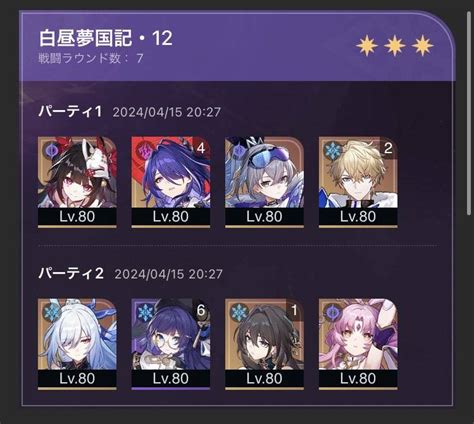This screenshot has width=474, height=424.
Task: Open the dark-haired character in Party 2
Action: (x=264, y=344)
